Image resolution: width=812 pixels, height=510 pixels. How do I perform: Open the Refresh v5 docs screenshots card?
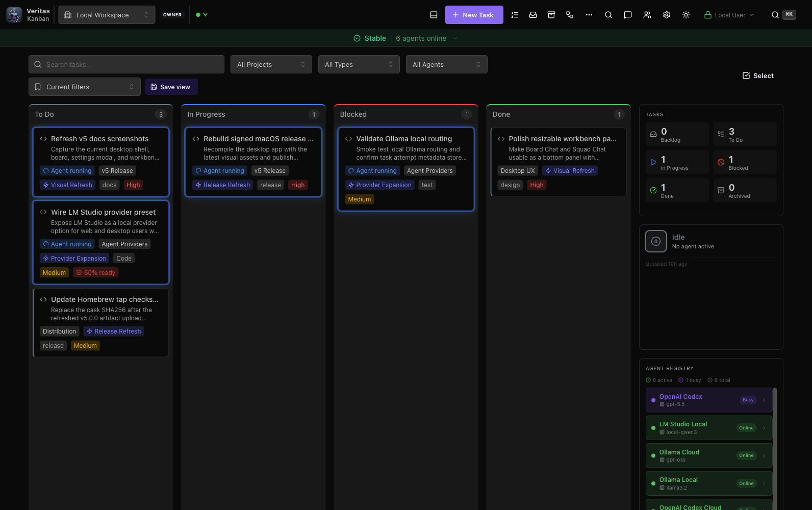click(x=101, y=162)
